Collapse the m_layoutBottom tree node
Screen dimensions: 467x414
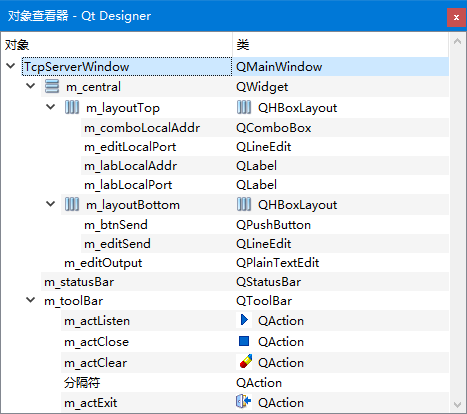51,204
